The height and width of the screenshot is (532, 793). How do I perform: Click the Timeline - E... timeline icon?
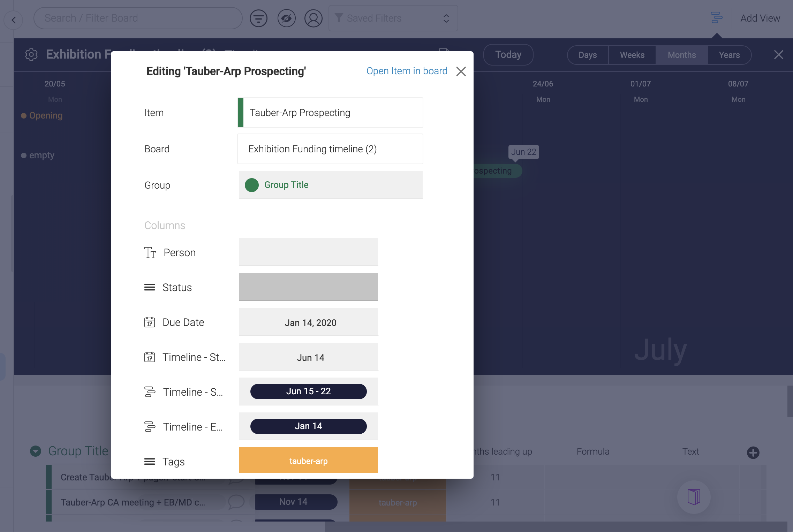pyautogui.click(x=150, y=427)
